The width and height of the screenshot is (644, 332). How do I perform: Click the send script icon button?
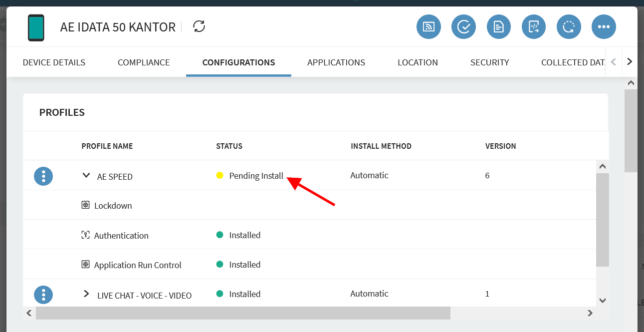coord(534,27)
